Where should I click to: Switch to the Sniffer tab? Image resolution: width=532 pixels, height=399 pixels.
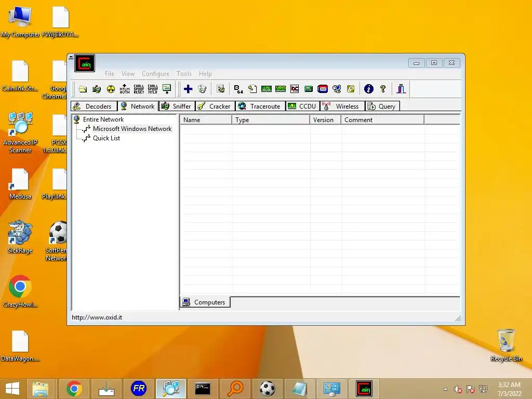(x=177, y=106)
